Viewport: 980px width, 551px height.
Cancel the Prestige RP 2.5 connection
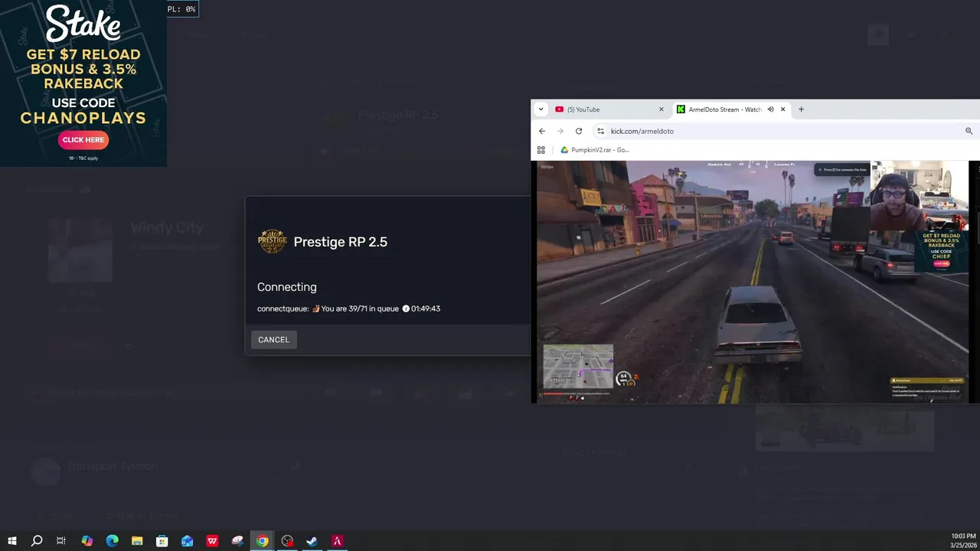[273, 340]
